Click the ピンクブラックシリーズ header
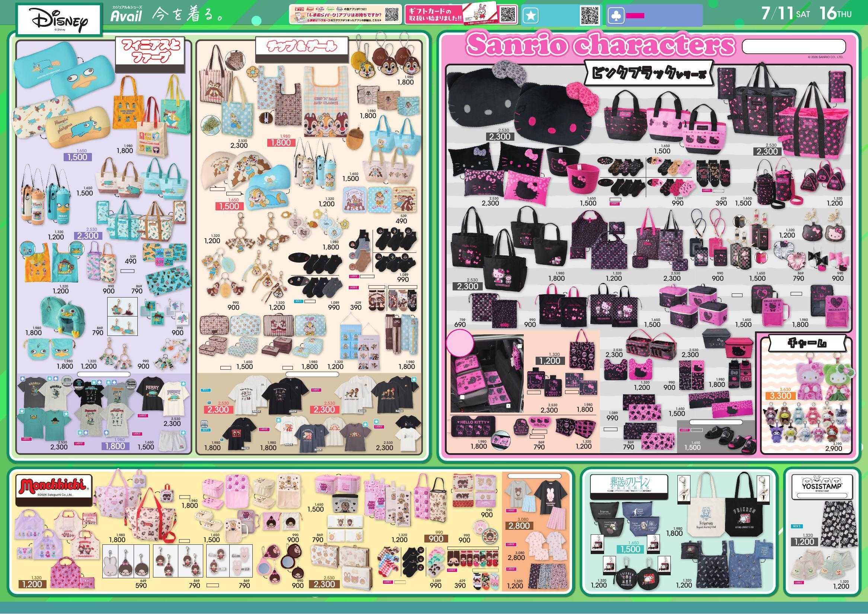The height and width of the screenshot is (614, 868). [648, 73]
